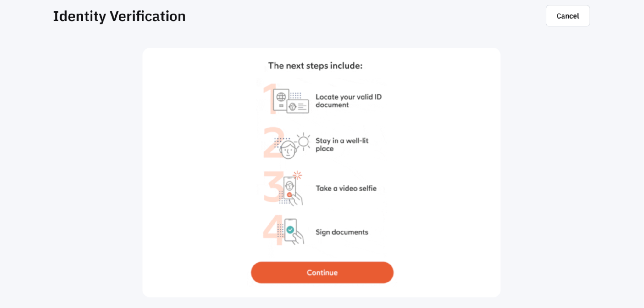Click the sun icon for well-lit place
Screen dimensions: 644x308
tap(303, 141)
